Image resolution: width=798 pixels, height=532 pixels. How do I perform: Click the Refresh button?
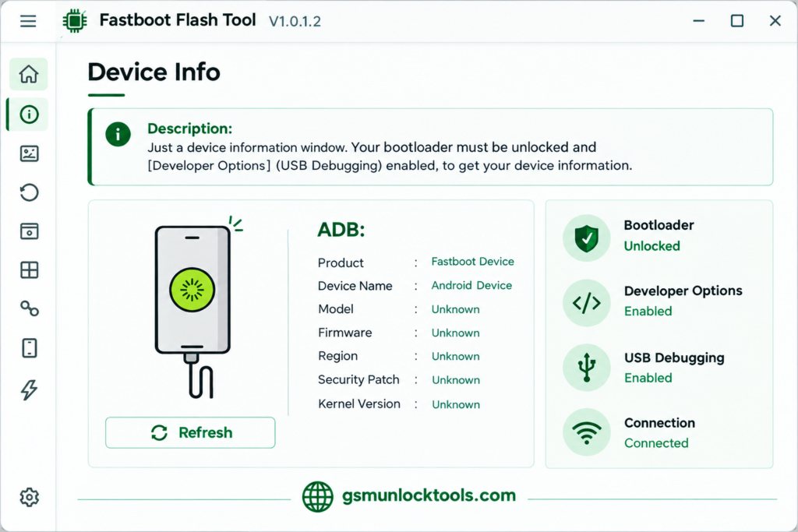click(x=190, y=433)
